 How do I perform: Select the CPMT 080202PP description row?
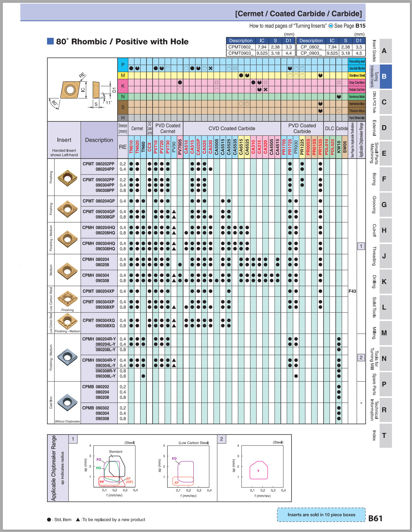pyautogui.click(x=99, y=164)
